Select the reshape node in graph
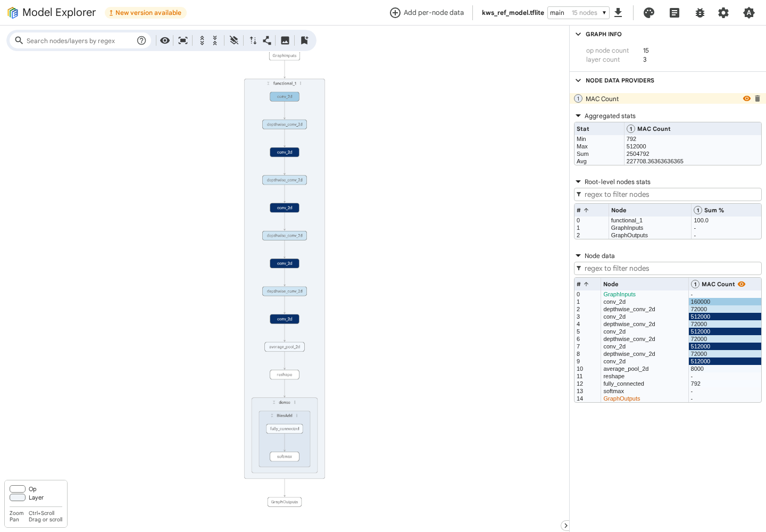The image size is (766, 532). tap(285, 375)
